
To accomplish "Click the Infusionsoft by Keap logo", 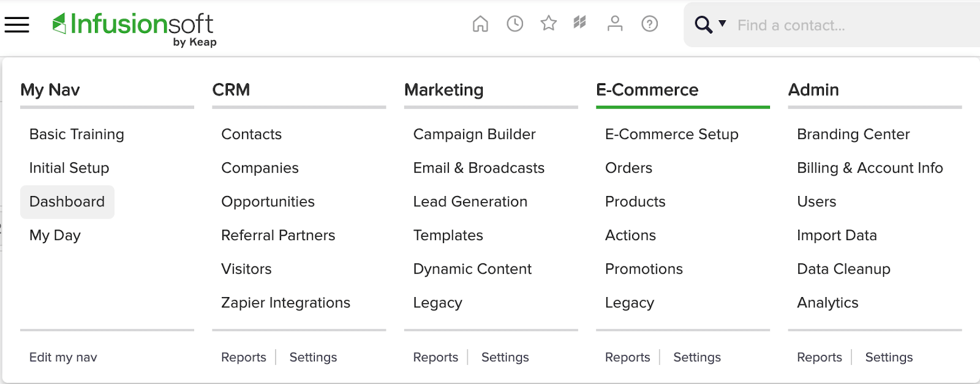I will tap(134, 29).
